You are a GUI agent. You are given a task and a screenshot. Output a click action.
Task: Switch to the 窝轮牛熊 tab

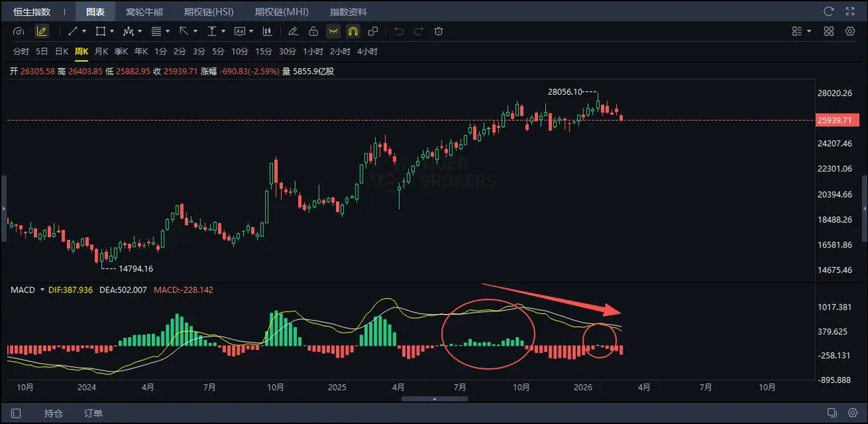pos(145,11)
